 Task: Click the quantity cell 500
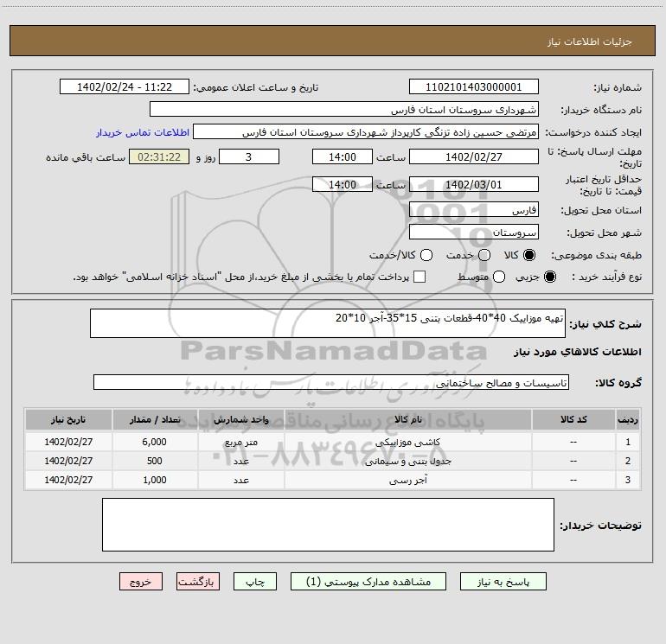tap(155, 461)
